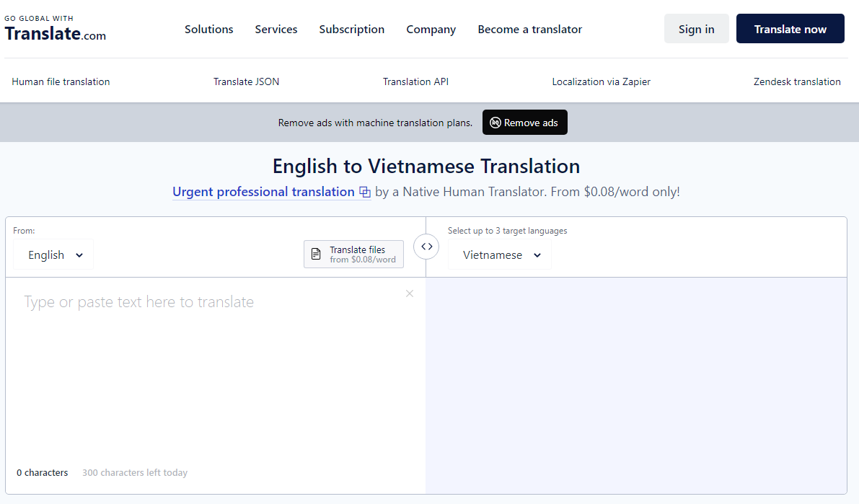Open Human file translation link
This screenshot has height=504, width=859.
[x=61, y=81]
